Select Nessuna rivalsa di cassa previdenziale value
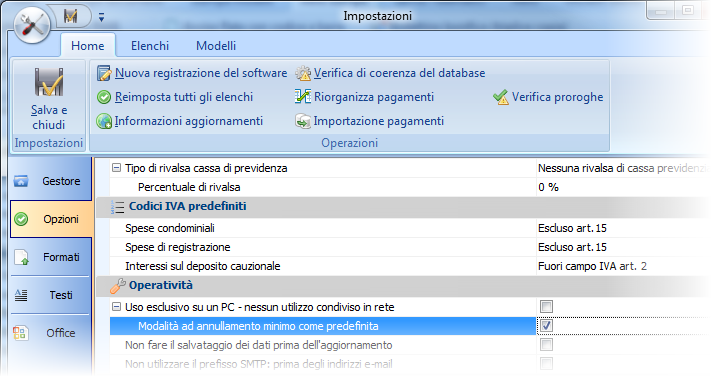Screen dimensions: 711x377 click(x=622, y=168)
